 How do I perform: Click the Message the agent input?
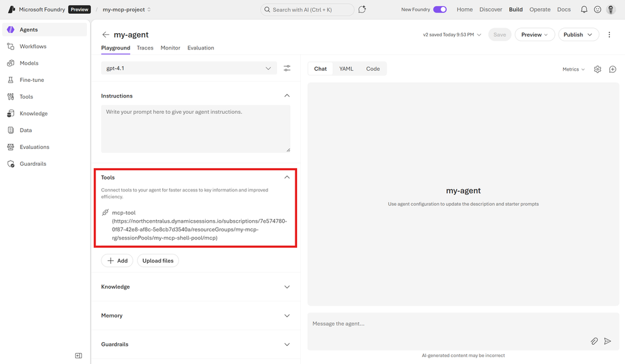tap(463, 331)
